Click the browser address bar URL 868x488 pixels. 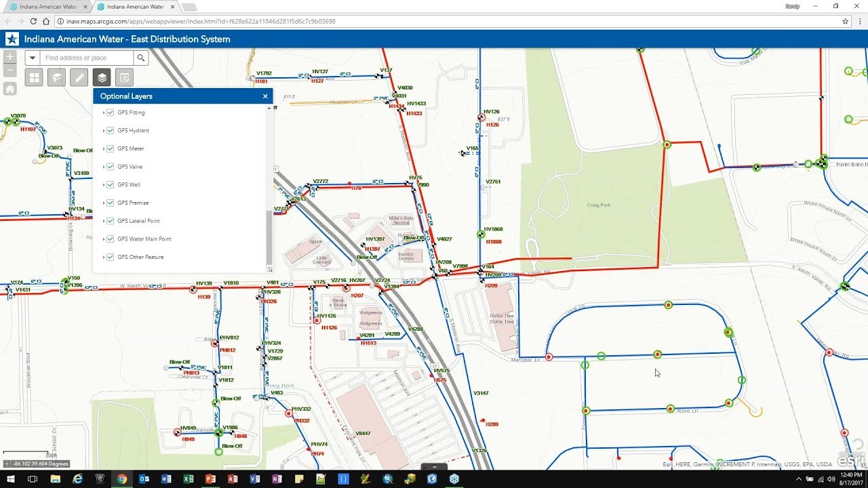(201, 21)
